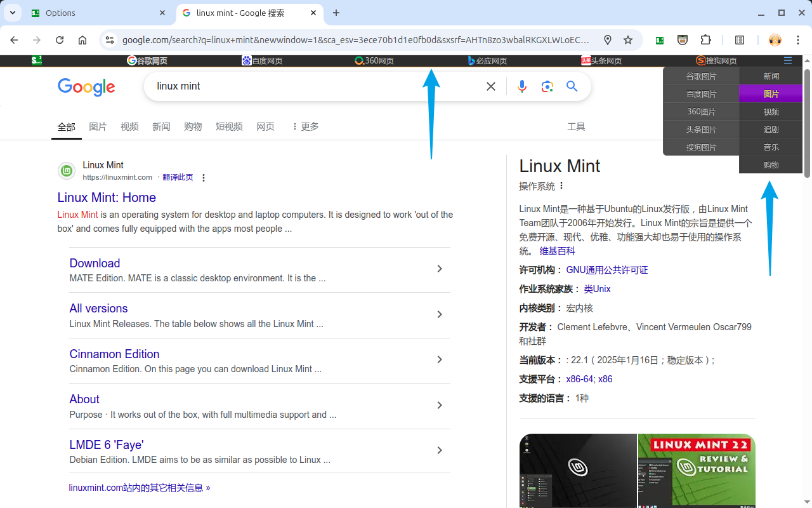Open the side panel icon

click(x=740, y=40)
